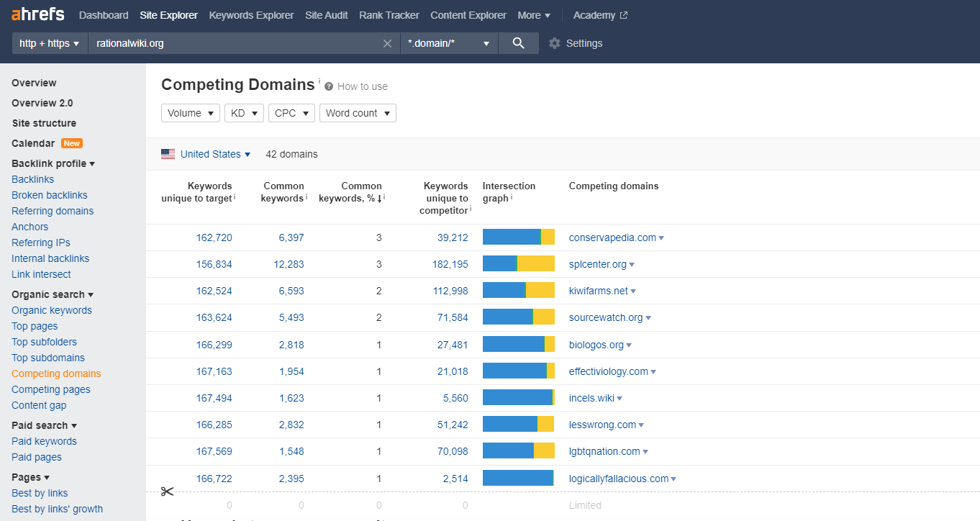Click intersection graph bar for incels.wiki
Screen dimensions: 980x521
click(519, 398)
